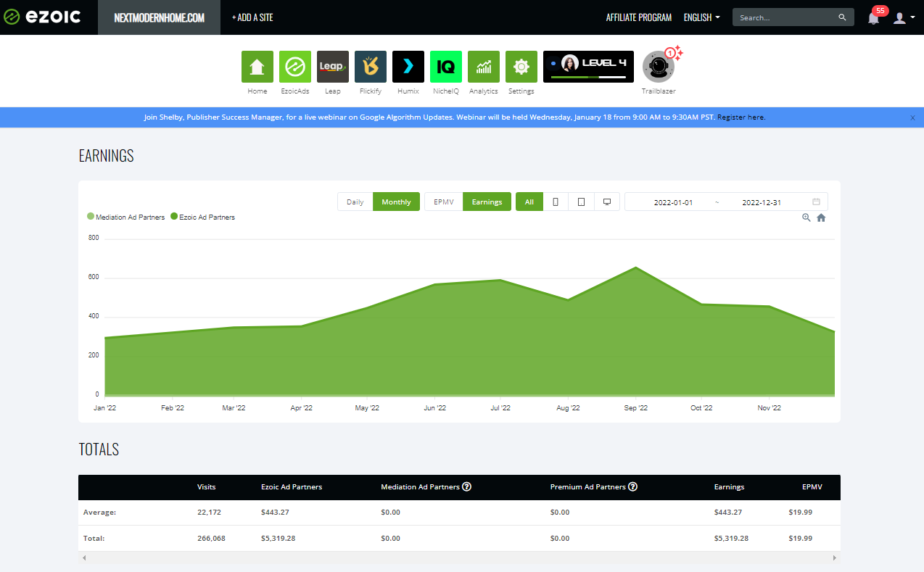Toggle Ezoic Ad Partners legend series

pyautogui.click(x=202, y=217)
